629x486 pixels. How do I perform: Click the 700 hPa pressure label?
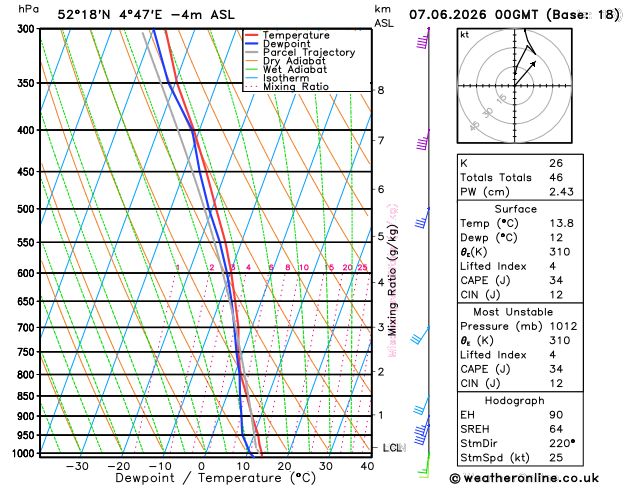(x=28, y=328)
